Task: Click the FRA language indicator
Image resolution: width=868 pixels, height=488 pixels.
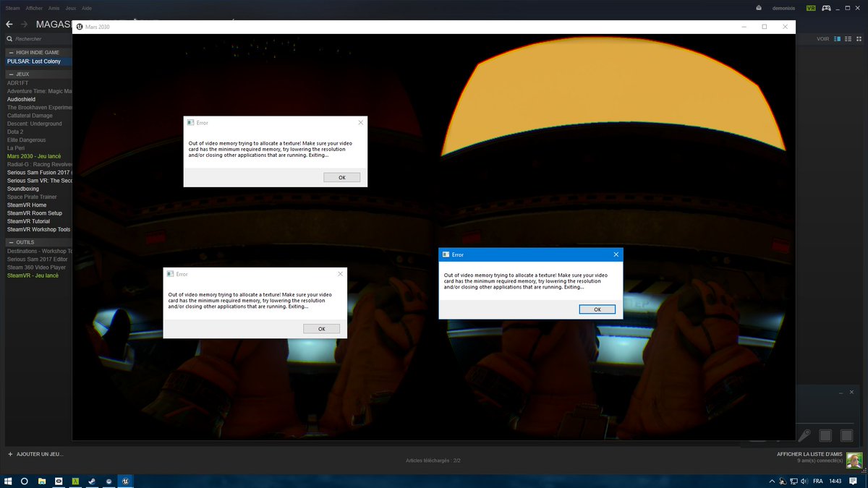Action: coord(817,481)
